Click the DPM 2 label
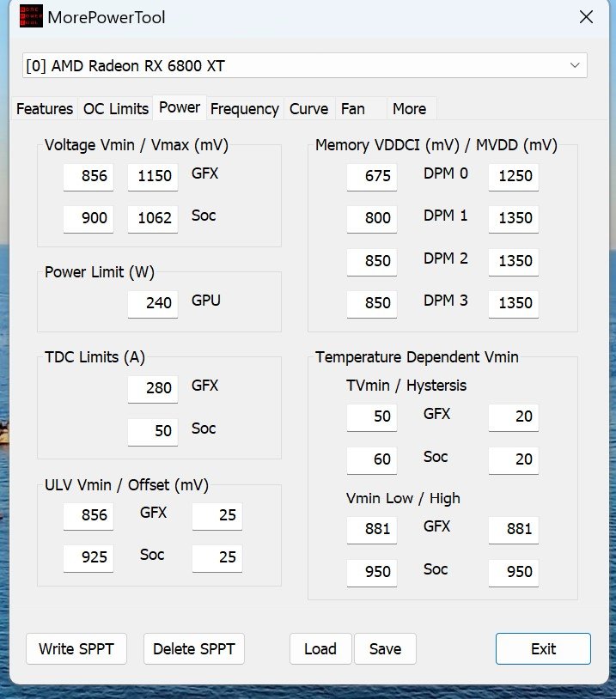 pyautogui.click(x=445, y=258)
